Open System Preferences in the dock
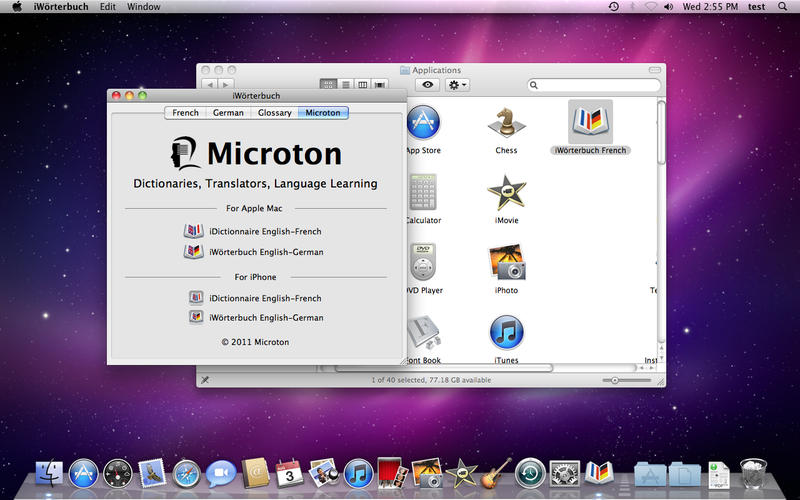 564,473
